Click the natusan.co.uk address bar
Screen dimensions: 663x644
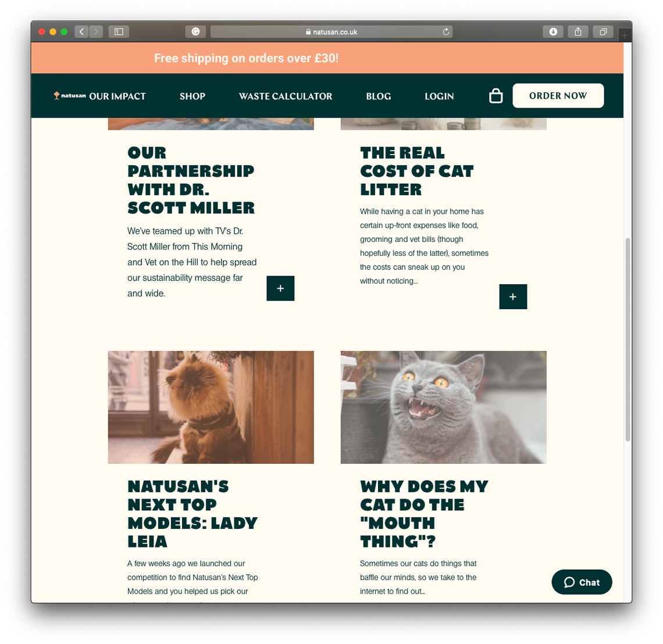331,32
